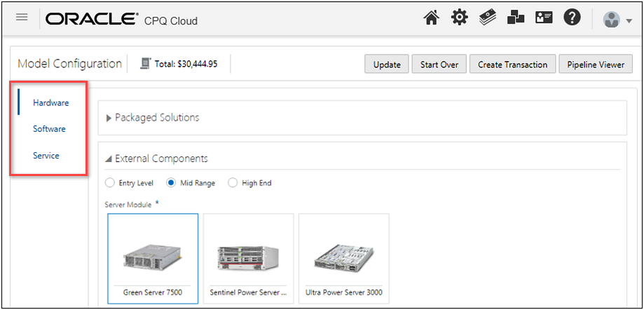Switch to the Service tab
Screen dimensions: 644x310
click(46, 156)
